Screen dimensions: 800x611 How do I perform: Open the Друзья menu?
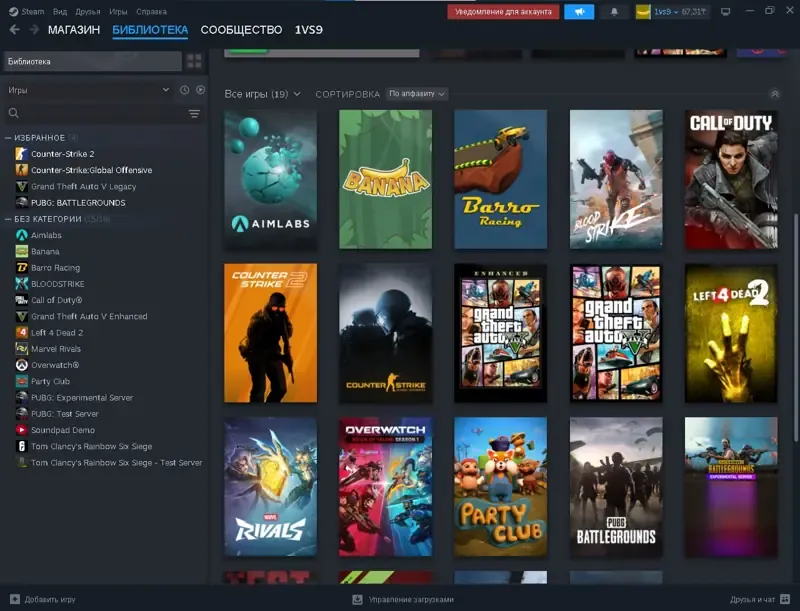pyautogui.click(x=88, y=11)
